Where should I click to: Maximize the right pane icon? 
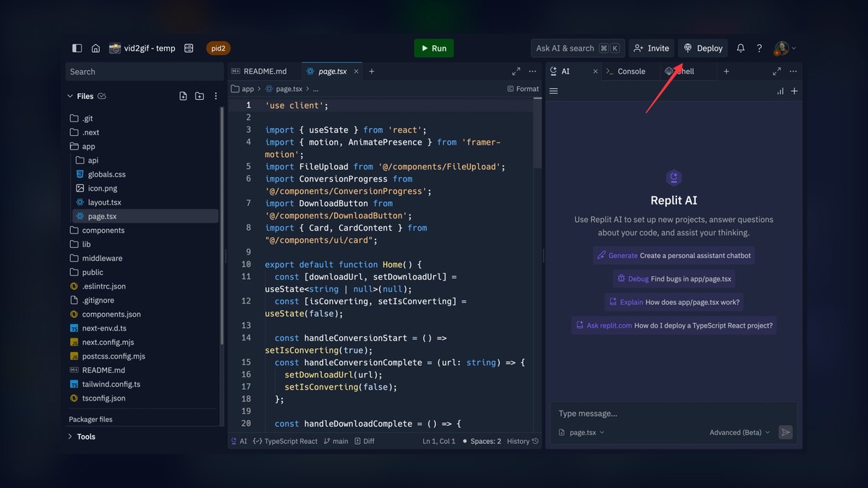tap(776, 72)
